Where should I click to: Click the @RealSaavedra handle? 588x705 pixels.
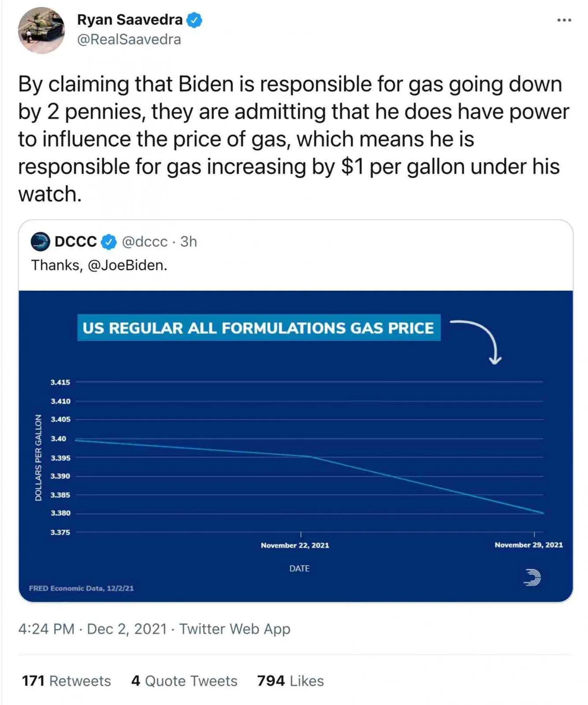(x=129, y=40)
